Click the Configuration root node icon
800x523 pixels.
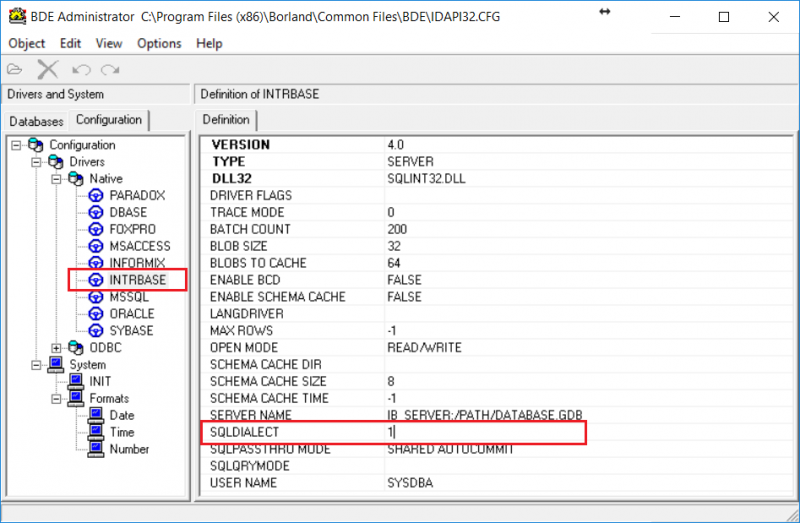click(x=36, y=145)
